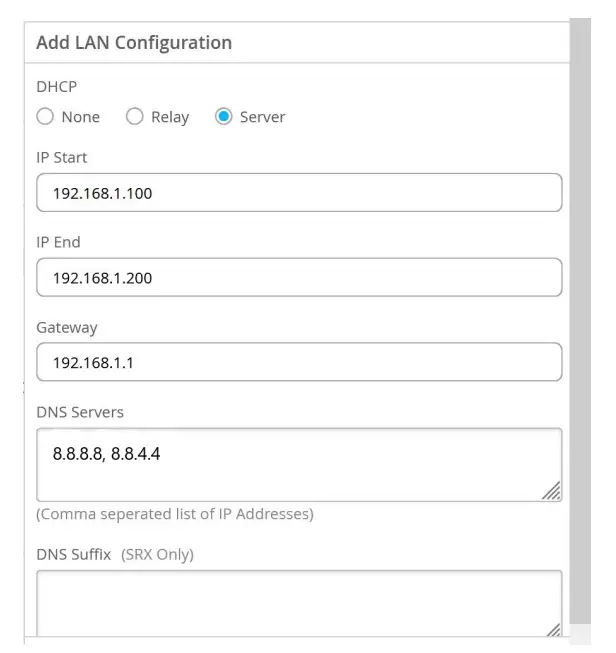Image resolution: width=616 pixels, height=653 pixels.
Task: Click the comma separated list hint text
Action: 175,515
